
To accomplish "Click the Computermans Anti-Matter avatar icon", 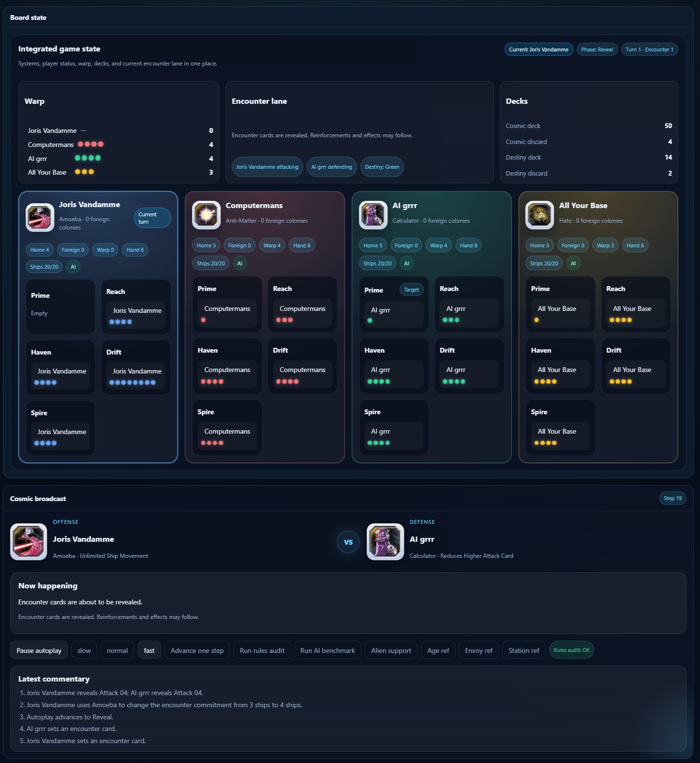I will click(x=206, y=215).
